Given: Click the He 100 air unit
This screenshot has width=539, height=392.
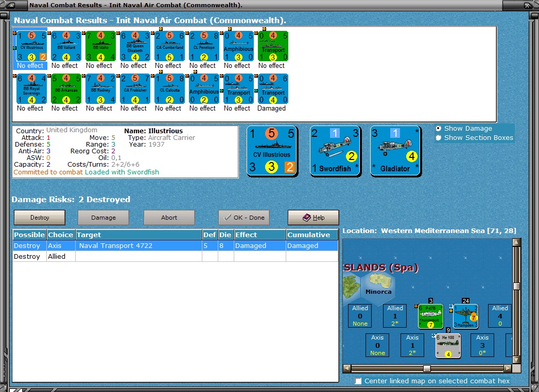Looking at the screenshot, I should point(448,346).
